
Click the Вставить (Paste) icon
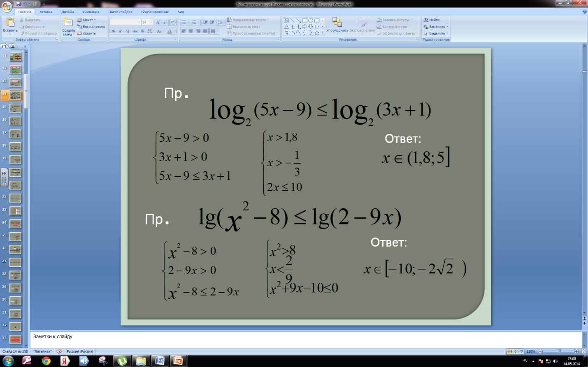10,23
